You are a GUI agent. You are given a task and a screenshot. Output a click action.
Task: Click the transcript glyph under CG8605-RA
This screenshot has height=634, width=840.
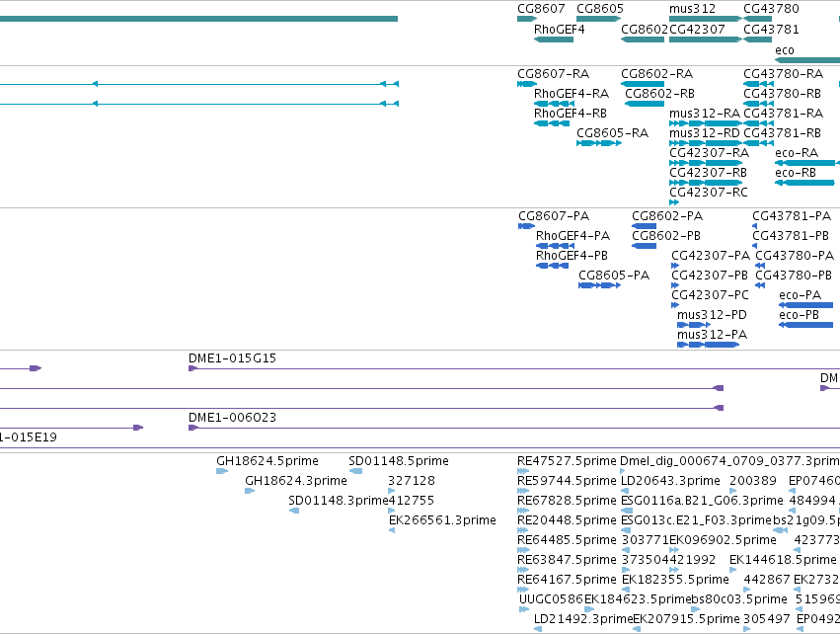point(599,143)
